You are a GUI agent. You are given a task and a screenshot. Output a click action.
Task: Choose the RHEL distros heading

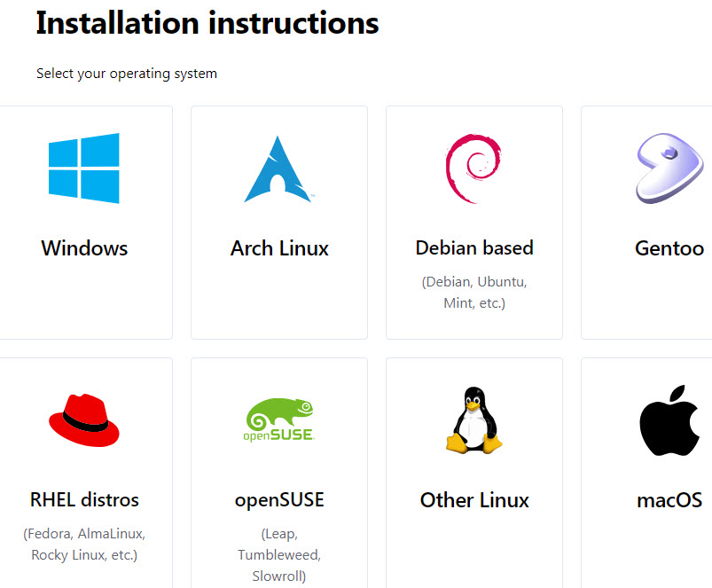tap(84, 500)
